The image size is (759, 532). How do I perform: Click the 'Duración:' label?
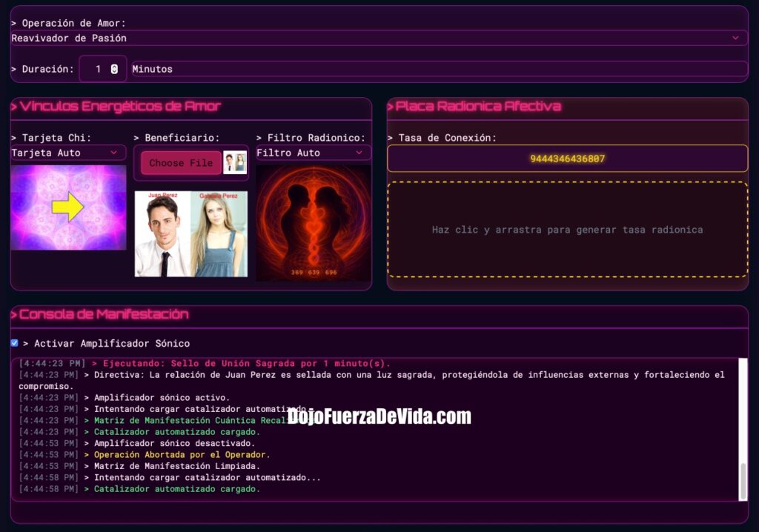click(42, 69)
